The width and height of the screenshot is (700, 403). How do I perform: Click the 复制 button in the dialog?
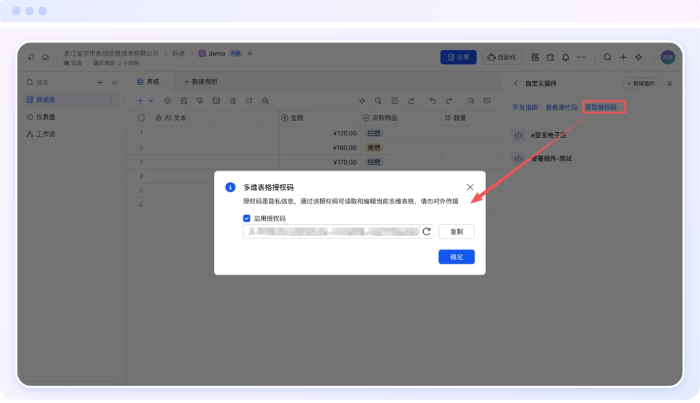click(456, 232)
